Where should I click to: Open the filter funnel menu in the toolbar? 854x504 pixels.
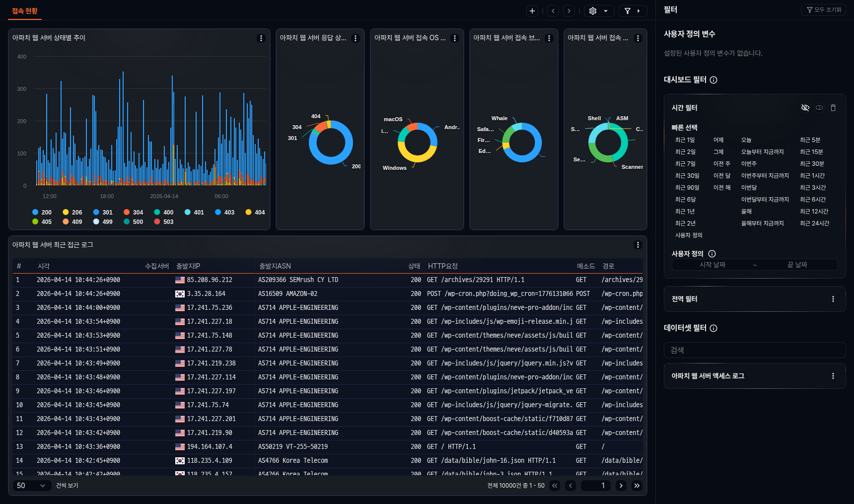point(632,11)
